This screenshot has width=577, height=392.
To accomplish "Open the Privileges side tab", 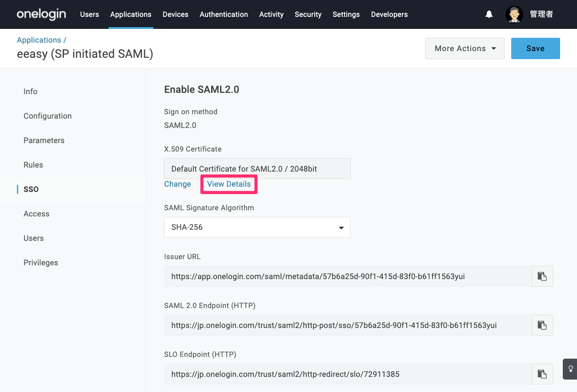I will point(41,263).
